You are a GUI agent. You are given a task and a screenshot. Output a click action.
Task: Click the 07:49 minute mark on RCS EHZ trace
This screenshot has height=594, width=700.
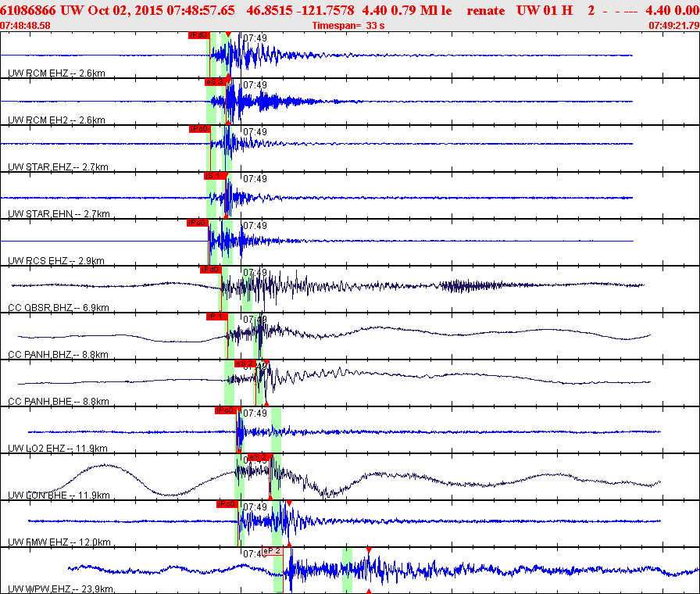(255, 226)
